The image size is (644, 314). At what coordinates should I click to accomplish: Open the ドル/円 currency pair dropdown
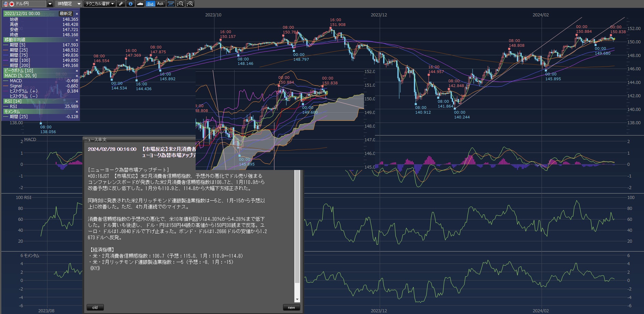pyautogui.click(x=50, y=4)
